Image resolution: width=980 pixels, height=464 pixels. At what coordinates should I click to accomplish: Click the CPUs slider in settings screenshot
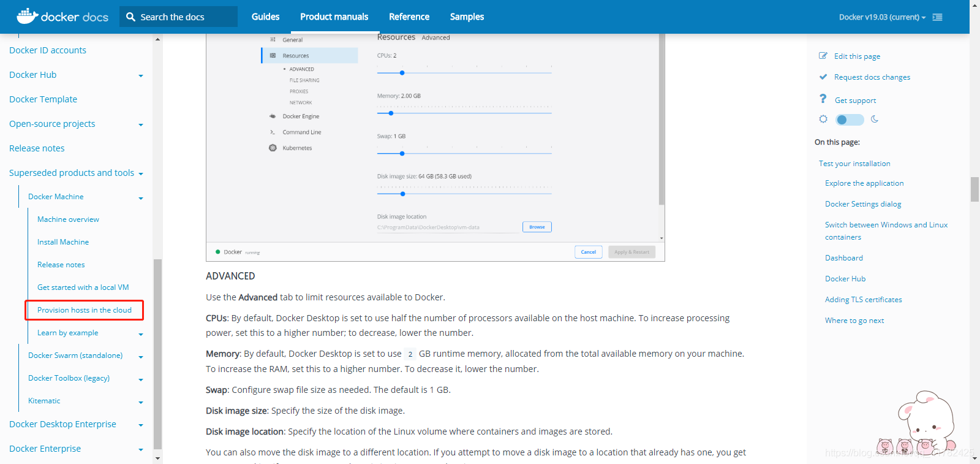tap(464, 73)
